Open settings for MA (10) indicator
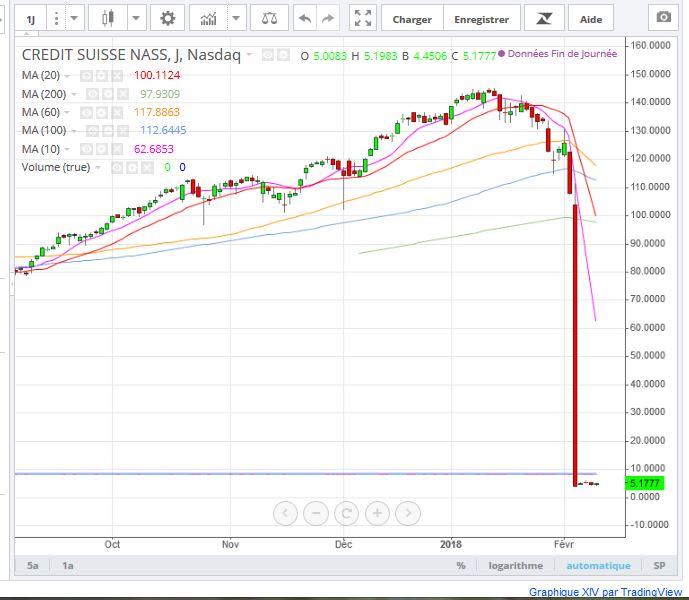This screenshot has height=600, width=689. point(102,149)
